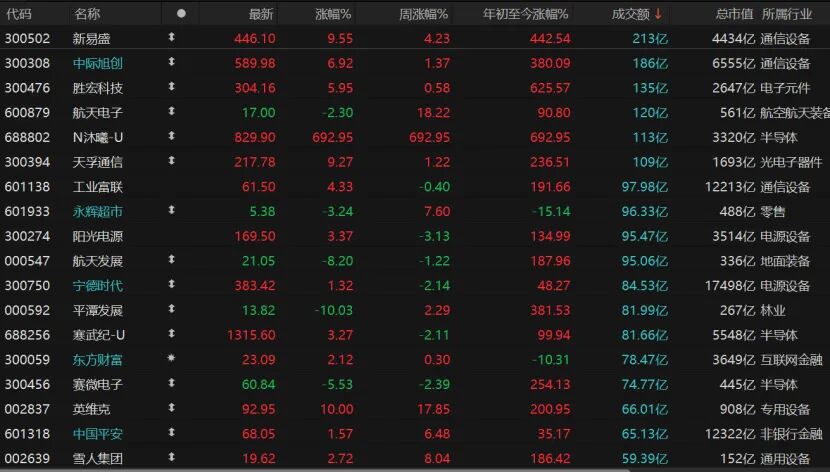Click the marker icon in the 永辉超市 row
830x472 pixels.
pos(171,211)
